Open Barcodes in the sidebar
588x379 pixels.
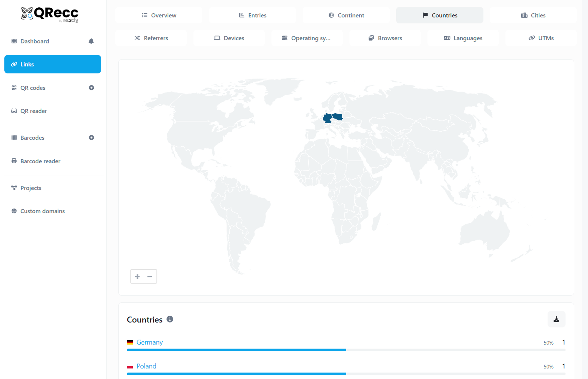[x=32, y=138]
